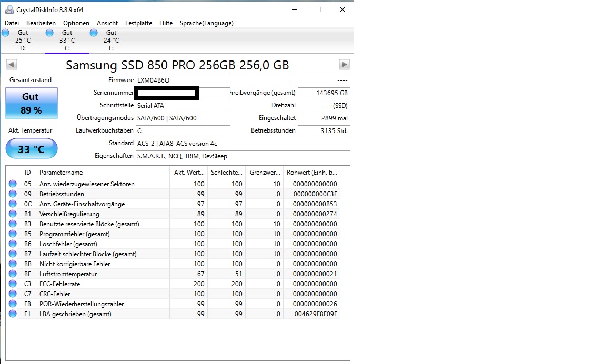Click the Akt. Wert column header
This screenshot has height=364, width=606.
click(x=189, y=173)
